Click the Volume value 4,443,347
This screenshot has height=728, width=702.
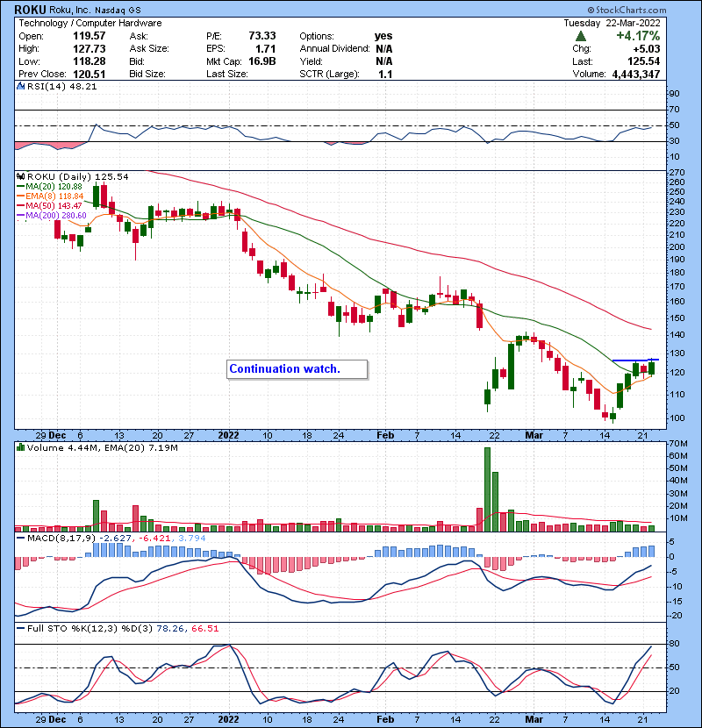point(636,75)
